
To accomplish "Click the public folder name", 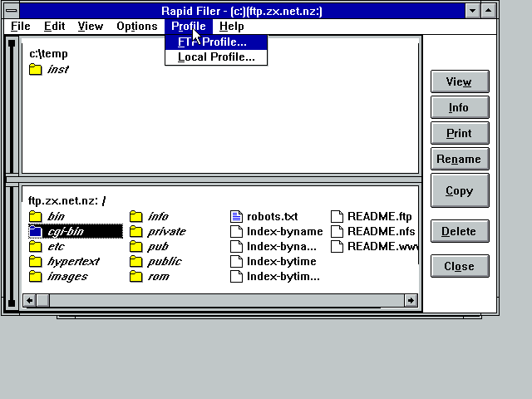I will pyautogui.click(x=165, y=261).
